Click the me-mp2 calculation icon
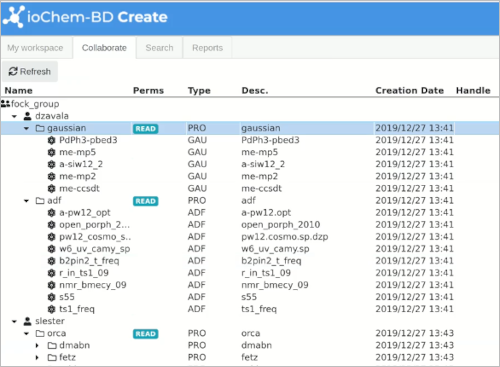 pos(51,176)
